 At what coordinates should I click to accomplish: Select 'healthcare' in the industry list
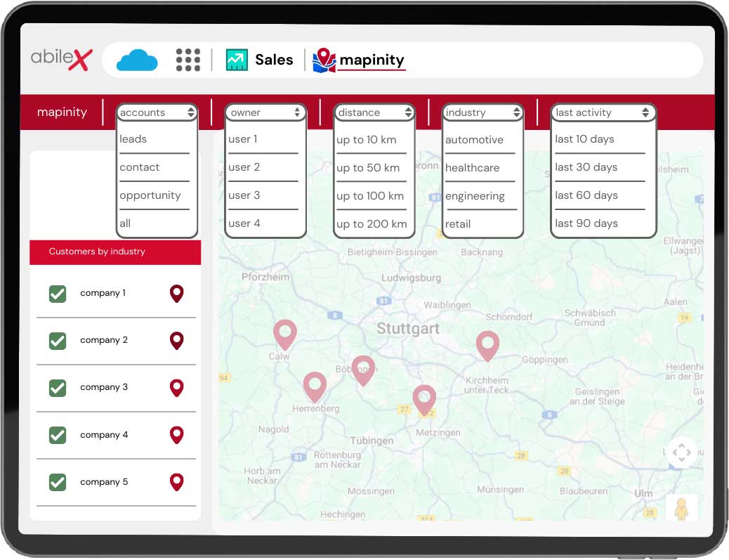pos(473,168)
